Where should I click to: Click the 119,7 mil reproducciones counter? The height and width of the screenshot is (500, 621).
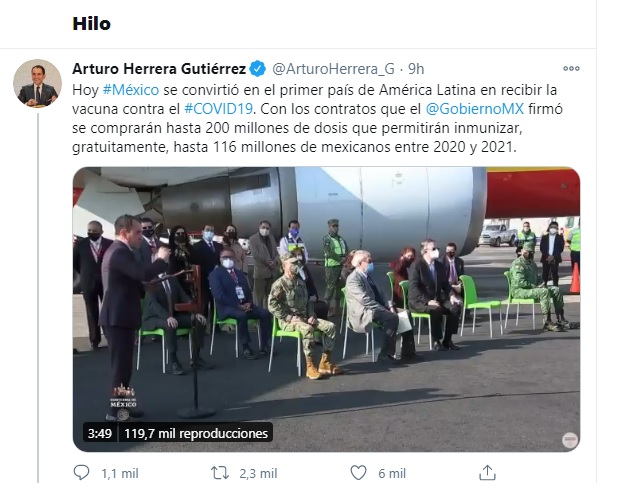196,433
